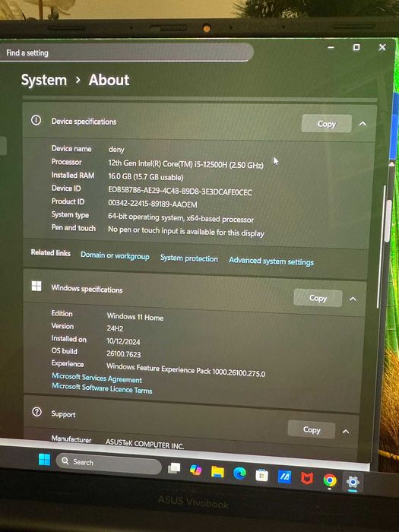The height and width of the screenshot is (532, 399).
Task: Open Advanced system settings link
Action: pyautogui.click(x=271, y=261)
